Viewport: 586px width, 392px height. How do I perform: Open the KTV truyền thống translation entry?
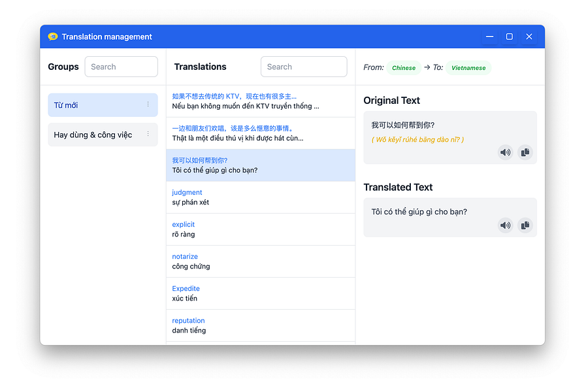click(x=261, y=101)
